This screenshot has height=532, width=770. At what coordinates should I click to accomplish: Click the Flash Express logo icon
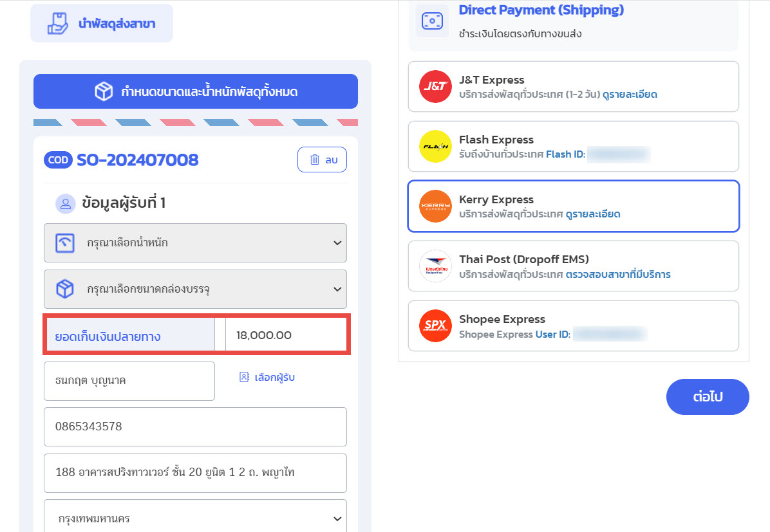(x=435, y=147)
